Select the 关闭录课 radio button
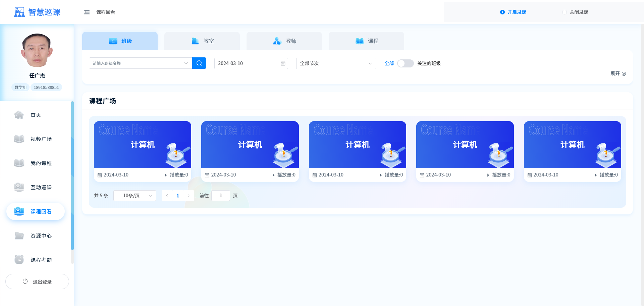 564,12
